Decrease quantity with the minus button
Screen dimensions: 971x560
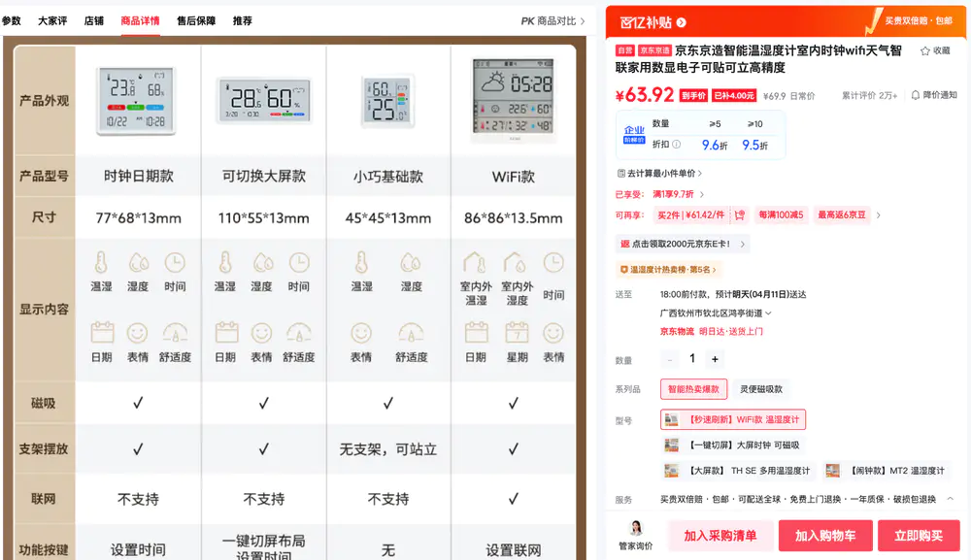(669, 359)
